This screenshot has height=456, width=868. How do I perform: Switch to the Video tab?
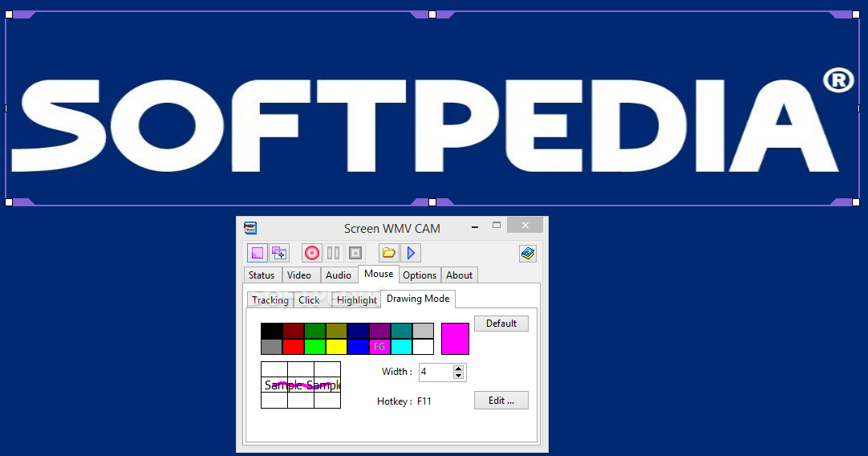(x=299, y=275)
